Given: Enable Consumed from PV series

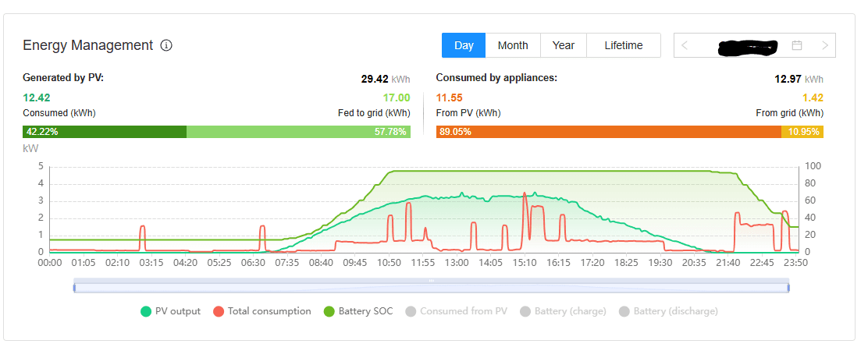Looking at the screenshot, I should tap(456, 311).
